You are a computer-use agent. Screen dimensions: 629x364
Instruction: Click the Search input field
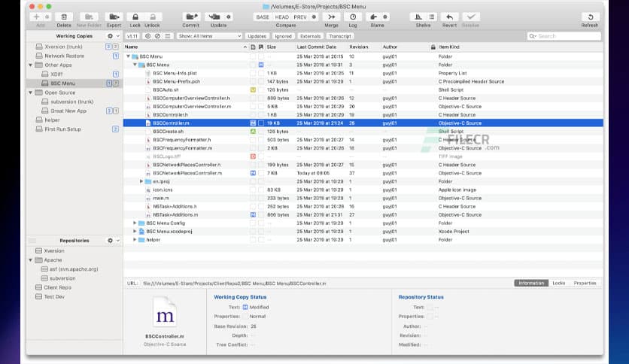[566, 35]
